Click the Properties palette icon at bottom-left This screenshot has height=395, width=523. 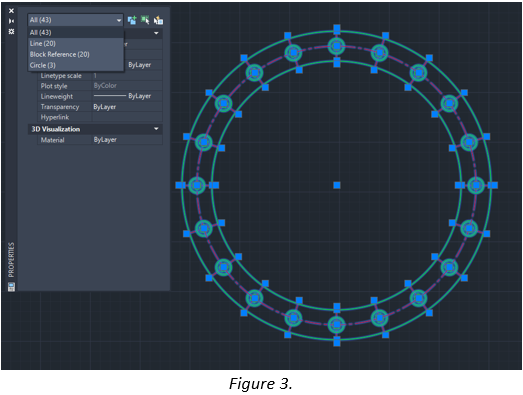click(x=11, y=287)
